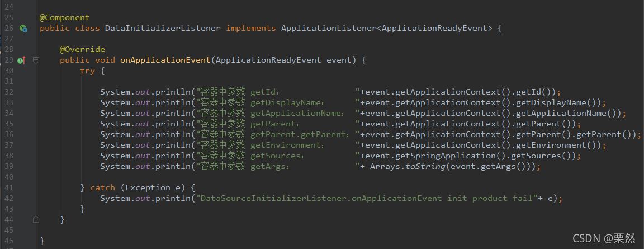Click the Spring bean gutter icon on line 26
Screen dimensions: 644x249
(x=23, y=29)
